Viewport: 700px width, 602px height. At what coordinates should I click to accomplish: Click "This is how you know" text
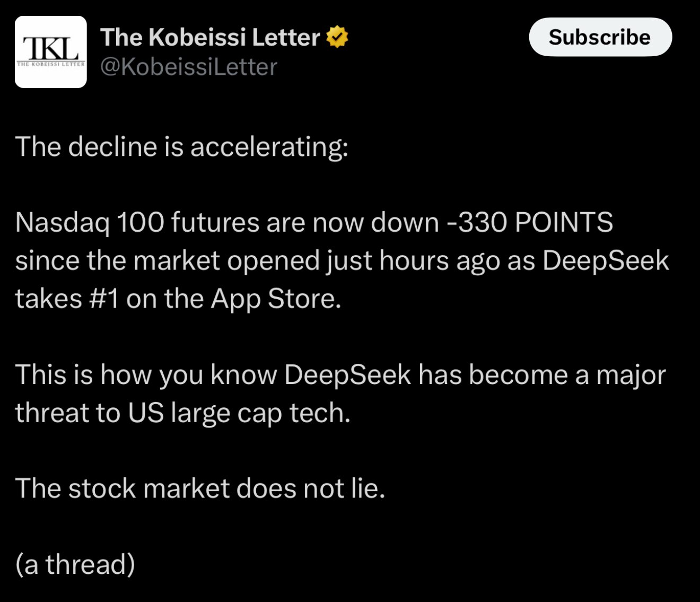tap(146, 375)
